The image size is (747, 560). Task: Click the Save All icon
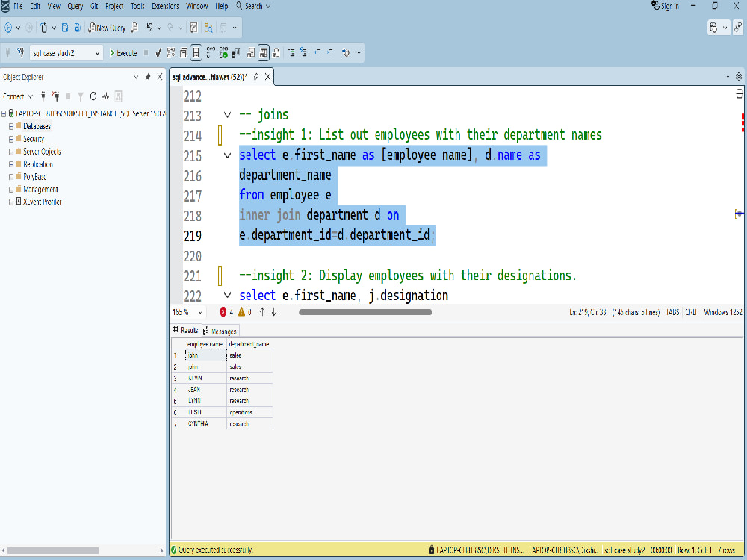pyautogui.click(x=77, y=28)
